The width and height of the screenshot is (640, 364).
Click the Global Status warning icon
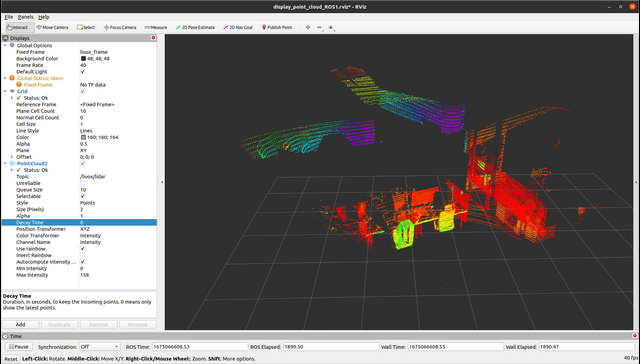[x=12, y=78]
